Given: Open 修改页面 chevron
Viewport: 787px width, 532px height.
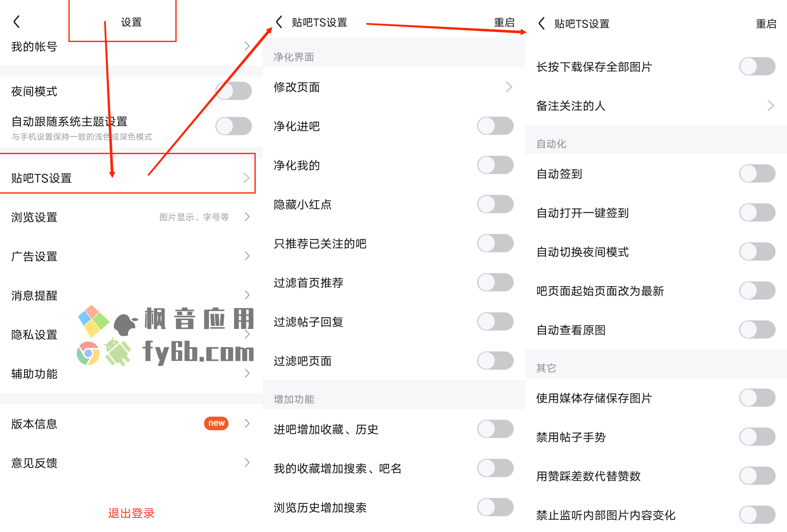Looking at the screenshot, I should tap(509, 87).
